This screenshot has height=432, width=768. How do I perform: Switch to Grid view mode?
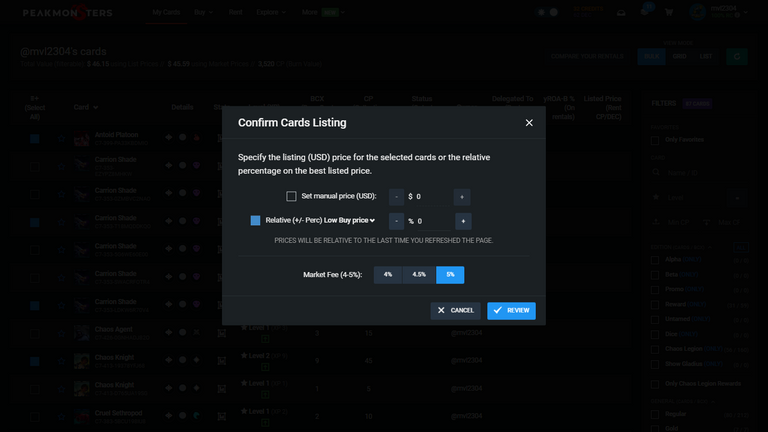[679, 56]
